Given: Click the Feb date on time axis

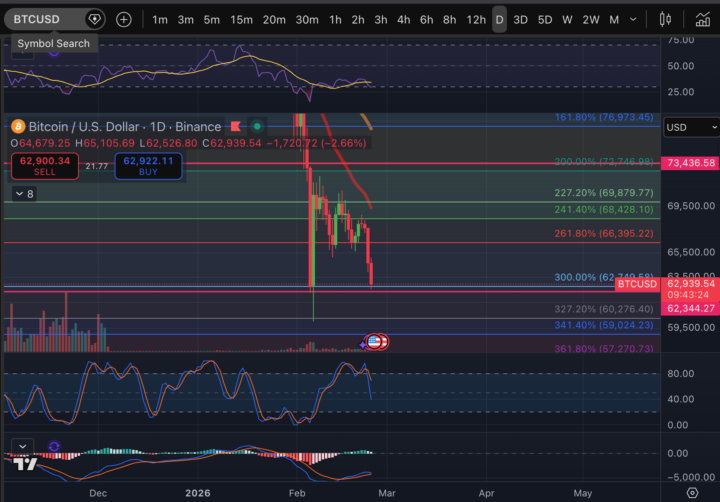Looking at the screenshot, I should (x=297, y=493).
